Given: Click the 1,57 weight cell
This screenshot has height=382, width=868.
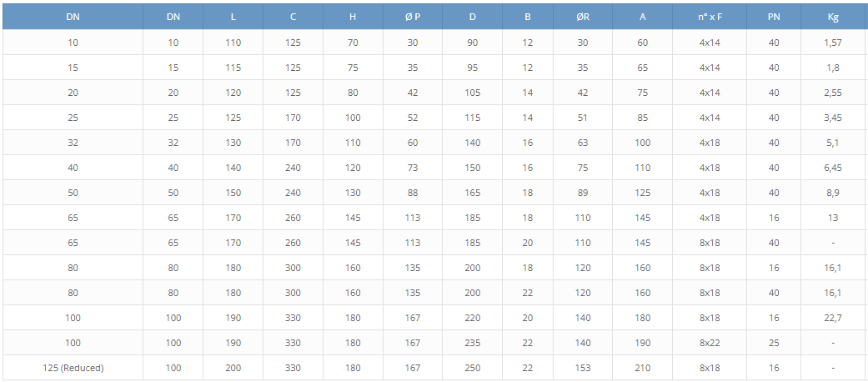Looking at the screenshot, I should (833, 42).
